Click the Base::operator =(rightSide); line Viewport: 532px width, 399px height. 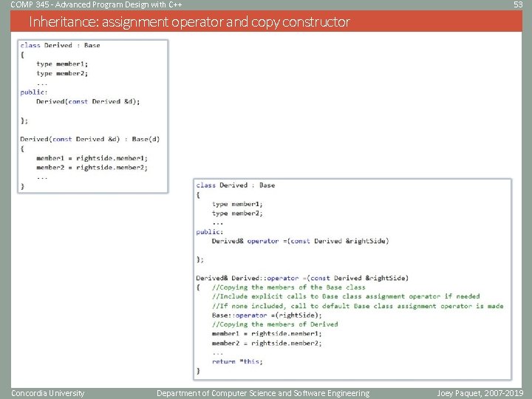267,316
